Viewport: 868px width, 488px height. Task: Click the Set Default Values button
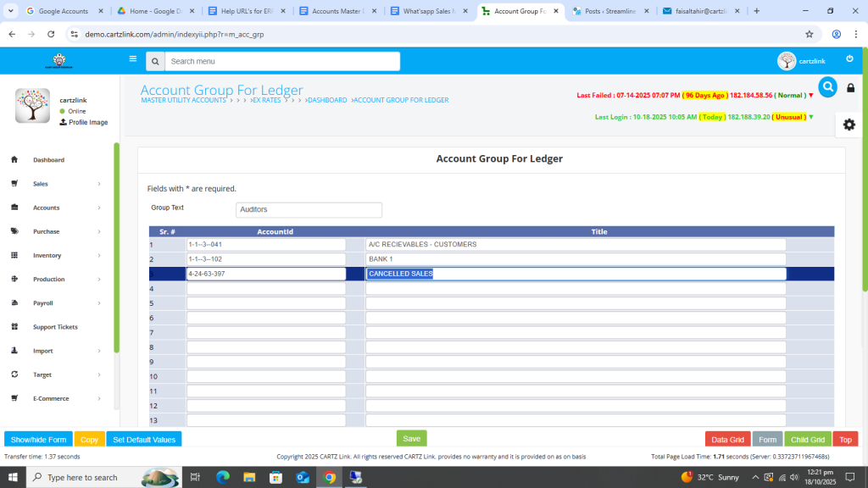(x=144, y=440)
